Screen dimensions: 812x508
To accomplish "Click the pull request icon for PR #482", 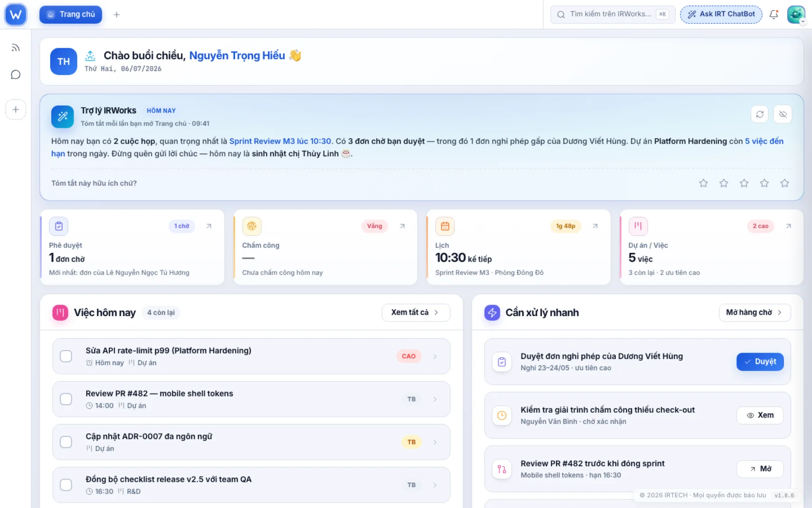I will (x=502, y=469).
